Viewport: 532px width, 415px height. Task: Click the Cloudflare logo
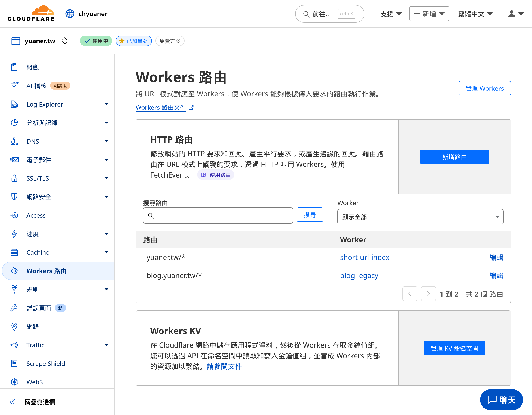(x=31, y=13)
